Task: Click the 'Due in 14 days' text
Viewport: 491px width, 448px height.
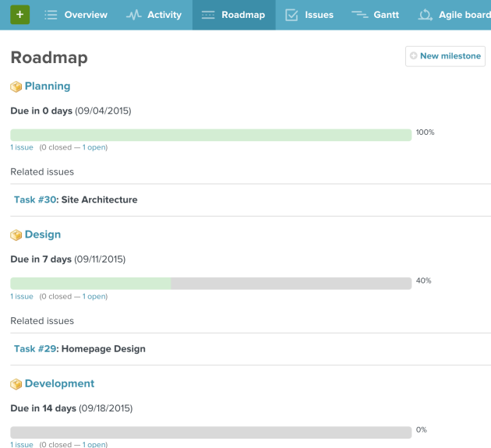Action: pos(43,408)
